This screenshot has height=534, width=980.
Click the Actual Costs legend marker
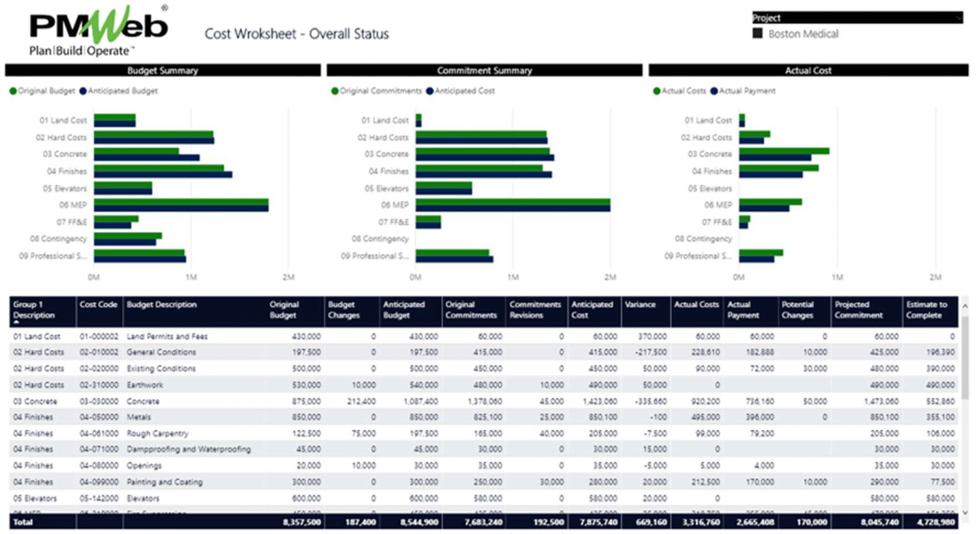click(657, 91)
